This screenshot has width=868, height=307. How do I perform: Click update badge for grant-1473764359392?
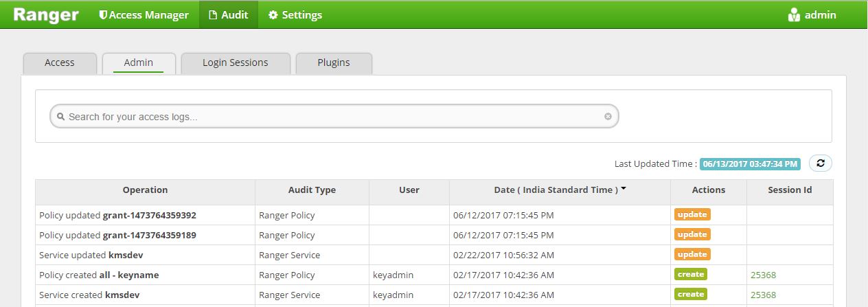tap(692, 214)
